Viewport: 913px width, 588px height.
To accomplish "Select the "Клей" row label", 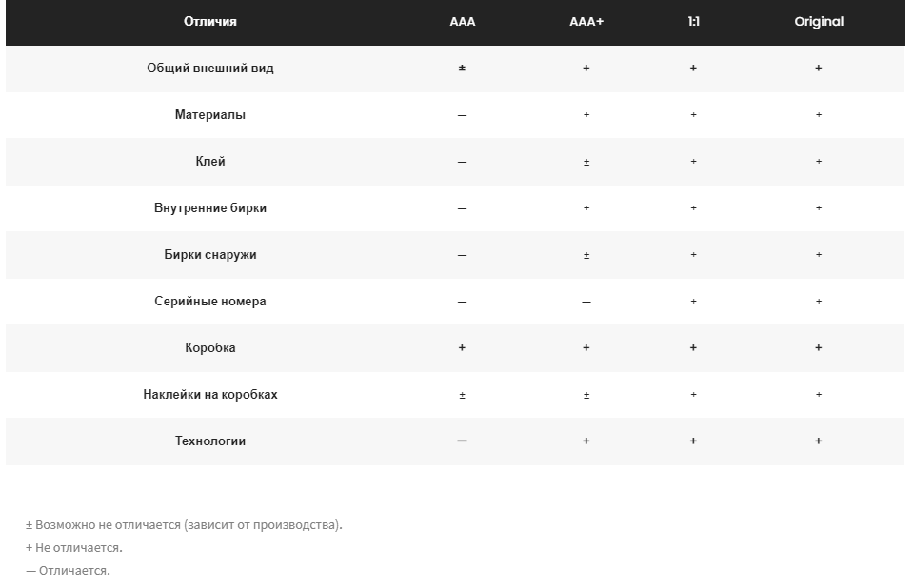I will click(210, 162).
